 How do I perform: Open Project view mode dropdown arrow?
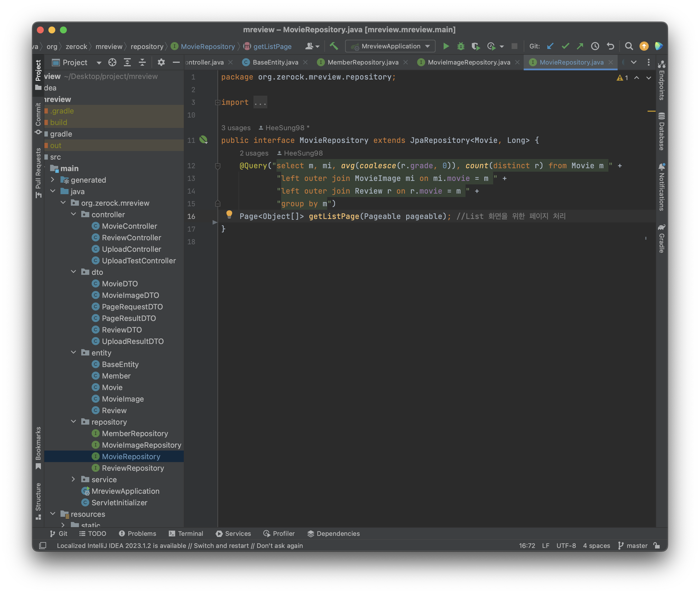click(x=99, y=63)
